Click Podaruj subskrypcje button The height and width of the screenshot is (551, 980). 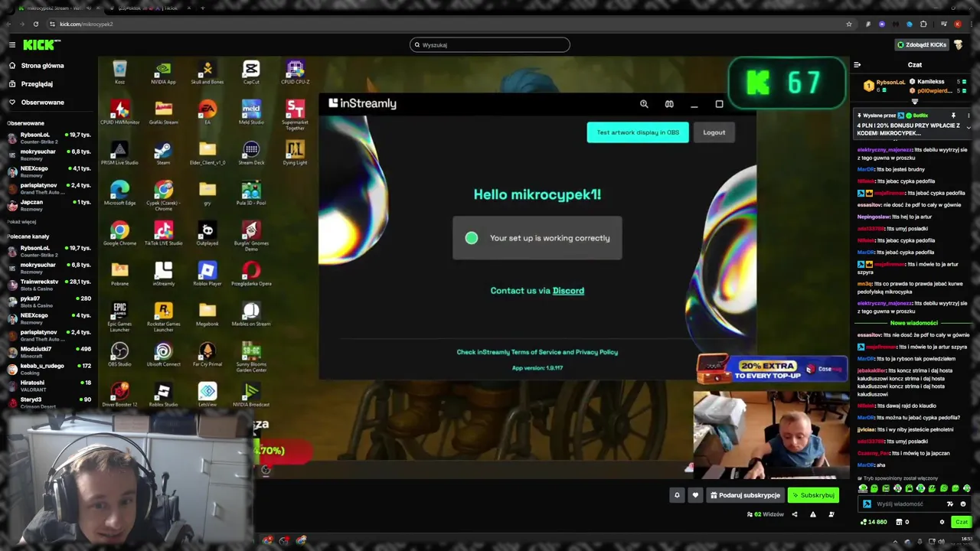(744, 495)
